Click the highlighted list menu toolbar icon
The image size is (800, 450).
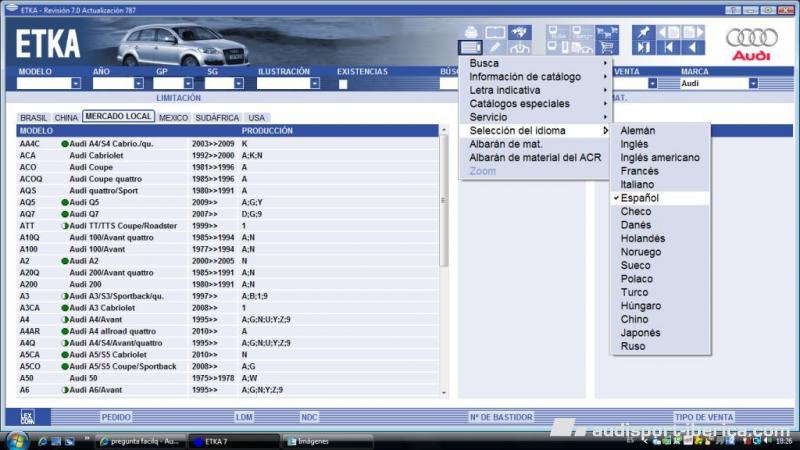(x=470, y=47)
